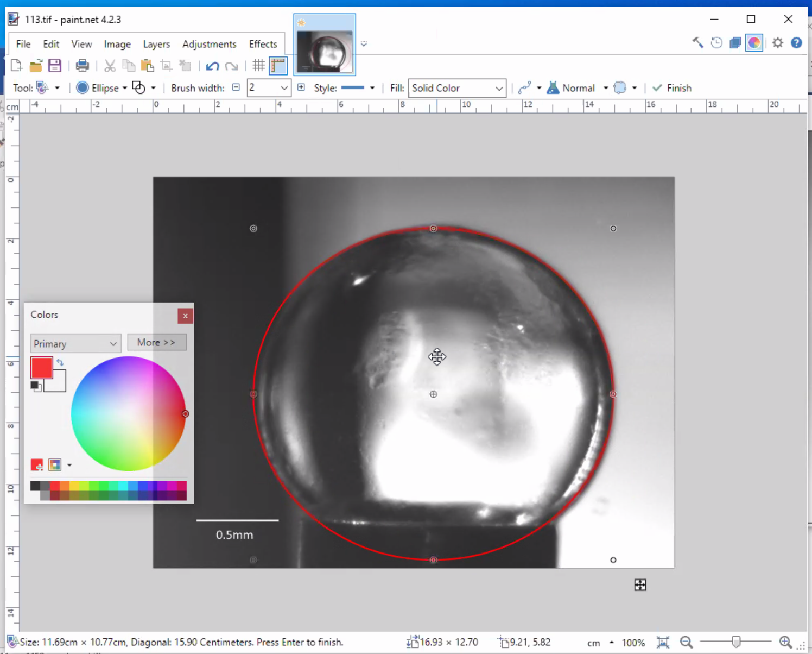
Task: Click the Print icon
Action: click(82, 66)
